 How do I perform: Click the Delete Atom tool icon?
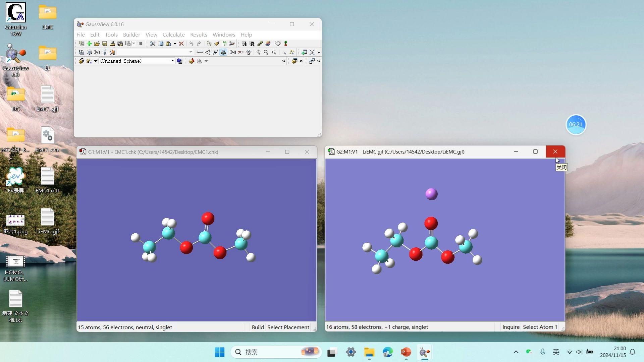click(241, 52)
